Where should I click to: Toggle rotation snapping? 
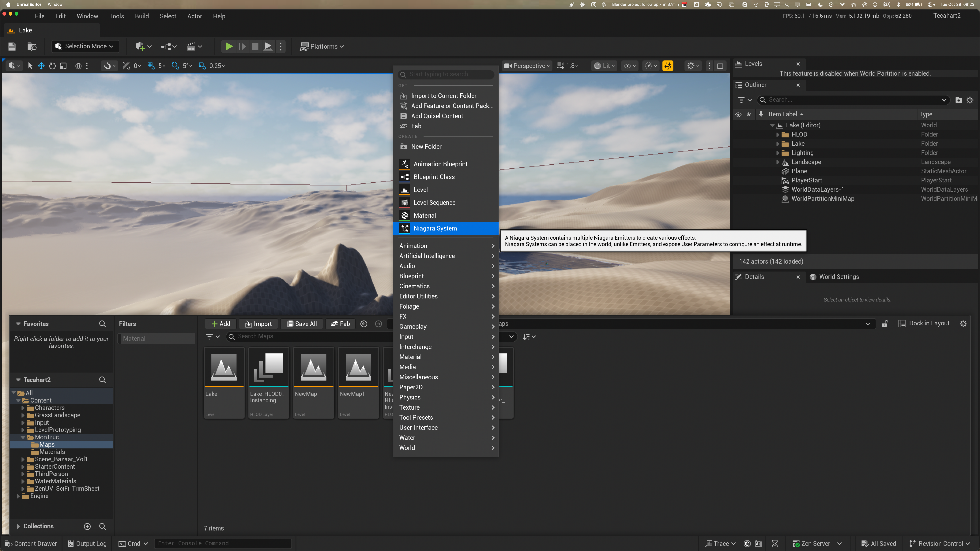pyautogui.click(x=175, y=66)
